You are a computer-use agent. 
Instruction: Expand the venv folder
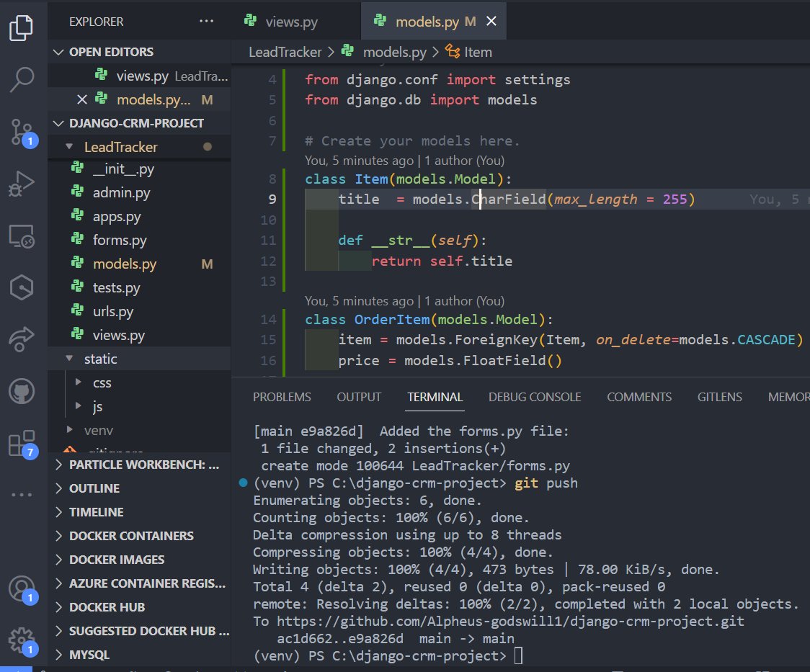140,430
